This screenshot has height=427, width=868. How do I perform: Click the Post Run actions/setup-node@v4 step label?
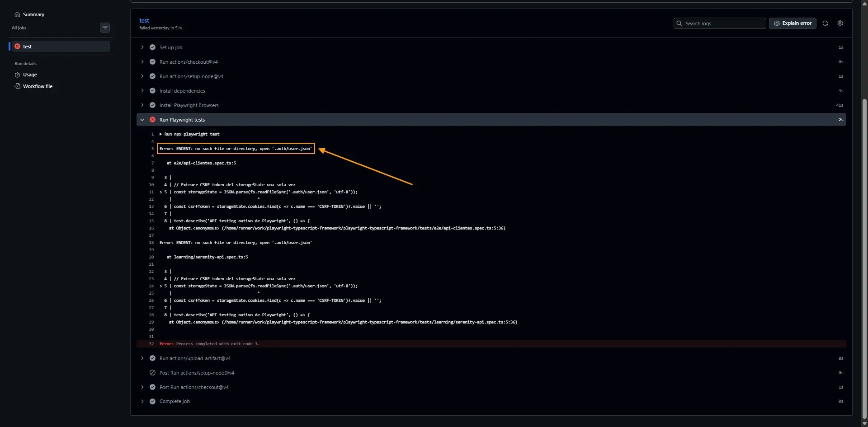click(197, 373)
